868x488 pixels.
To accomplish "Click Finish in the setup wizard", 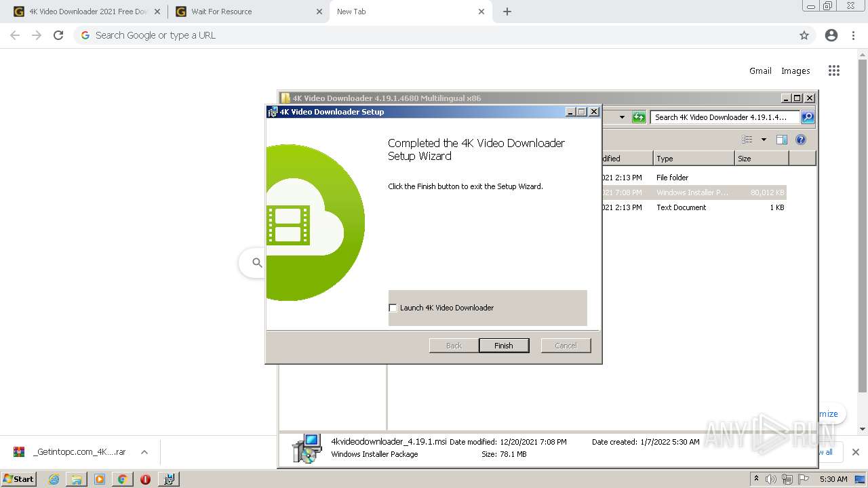I will (504, 346).
